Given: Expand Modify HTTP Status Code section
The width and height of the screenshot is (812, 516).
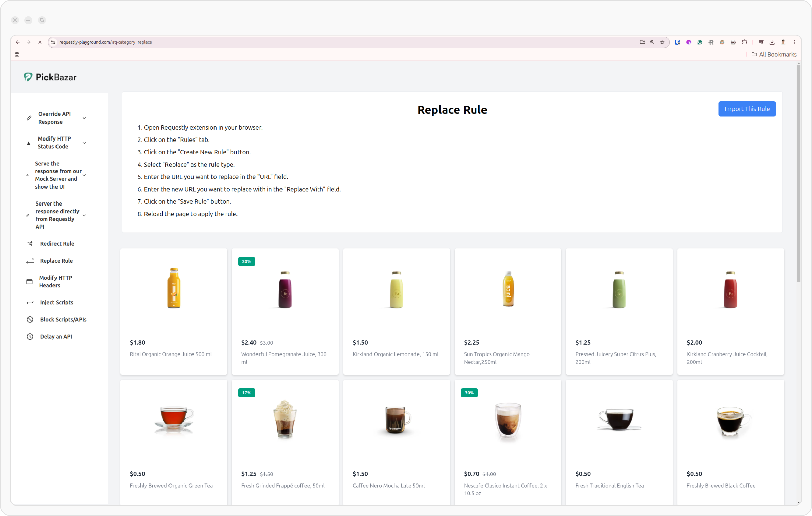Looking at the screenshot, I should point(84,143).
